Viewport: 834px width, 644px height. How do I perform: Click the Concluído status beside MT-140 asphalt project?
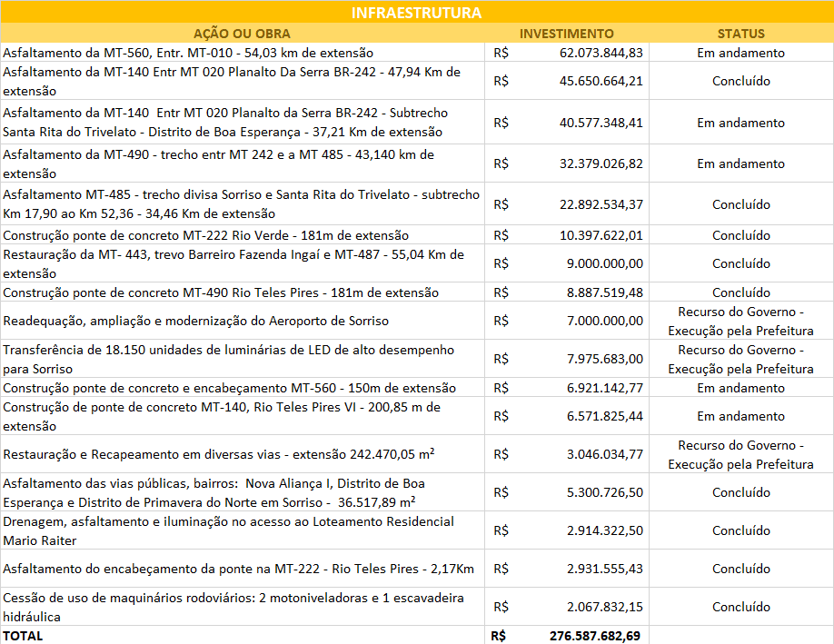(x=740, y=81)
